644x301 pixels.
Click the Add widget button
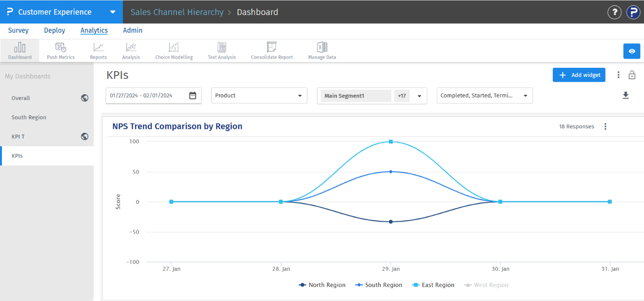click(579, 75)
